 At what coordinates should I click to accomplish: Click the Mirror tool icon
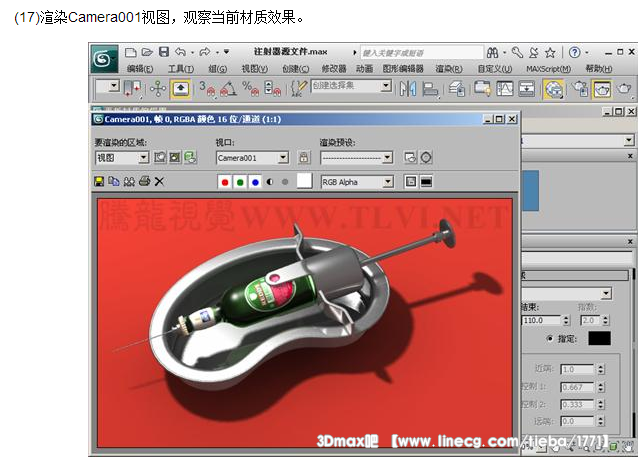tap(407, 88)
